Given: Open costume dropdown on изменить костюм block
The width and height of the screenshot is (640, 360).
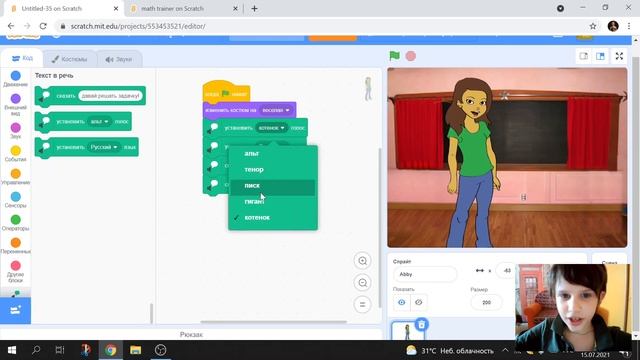Looking at the screenshot, I should click(x=276, y=110).
